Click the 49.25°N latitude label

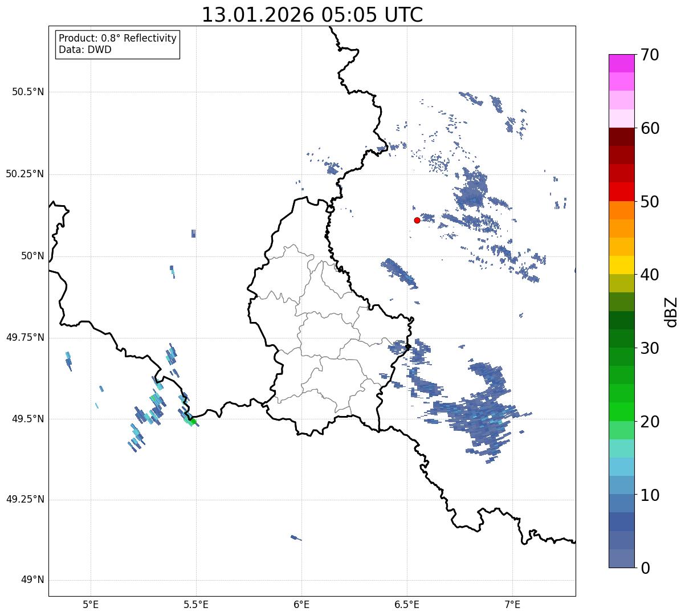(x=25, y=499)
